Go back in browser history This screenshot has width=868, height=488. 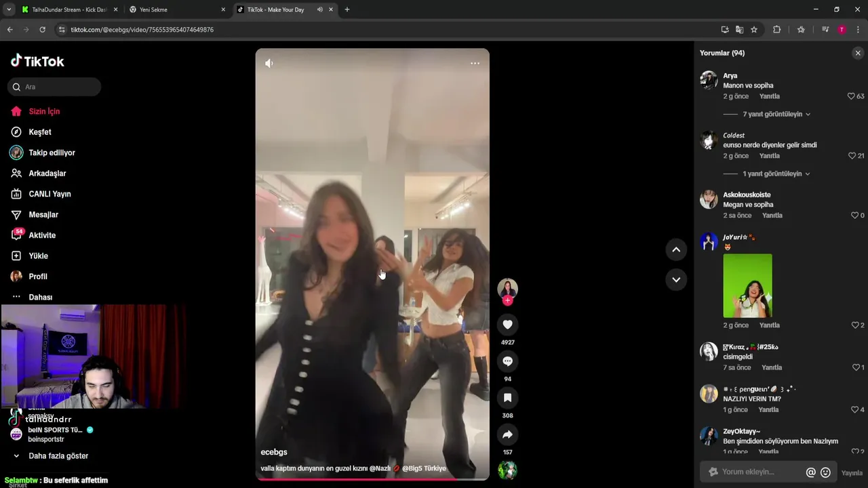click(x=9, y=30)
